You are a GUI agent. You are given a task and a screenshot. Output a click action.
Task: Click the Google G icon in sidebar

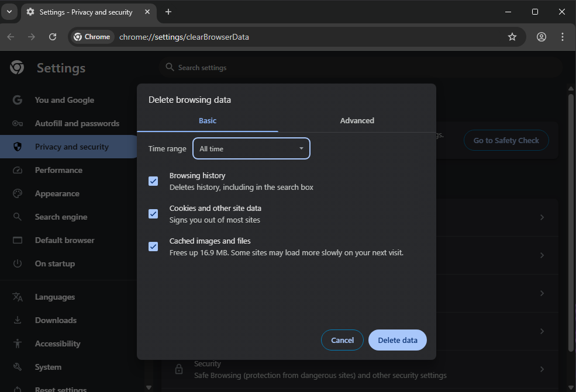[18, 100]
